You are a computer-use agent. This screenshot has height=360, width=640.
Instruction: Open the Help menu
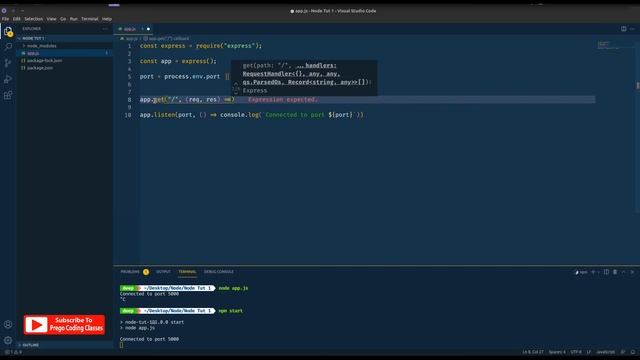(107, 19)
